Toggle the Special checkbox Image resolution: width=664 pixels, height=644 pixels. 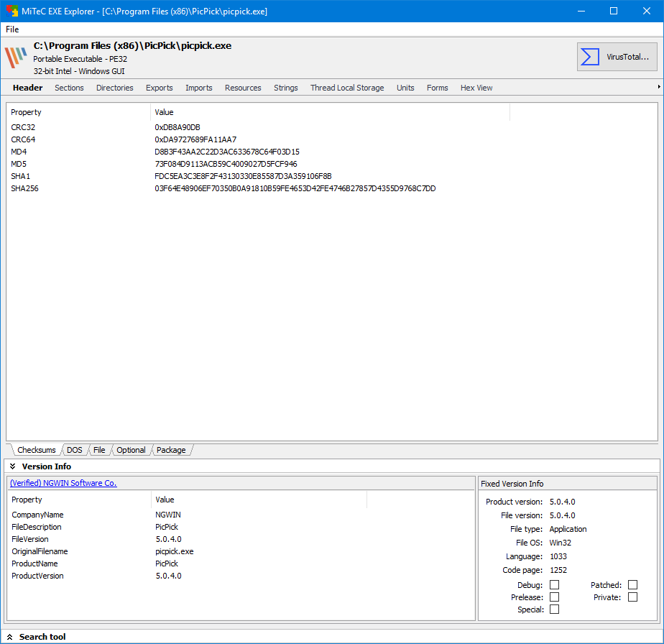554,609
